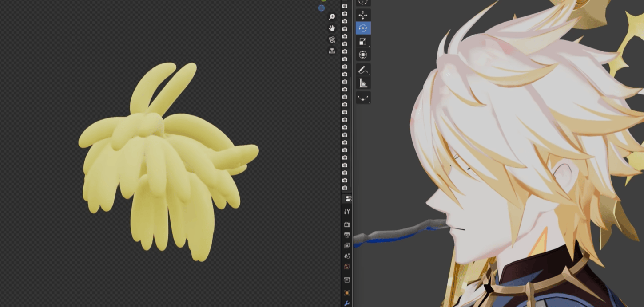The width and height of the screenshot is (644, 307).
Task: Open the Tool properties tab
Action: (347, 212)
